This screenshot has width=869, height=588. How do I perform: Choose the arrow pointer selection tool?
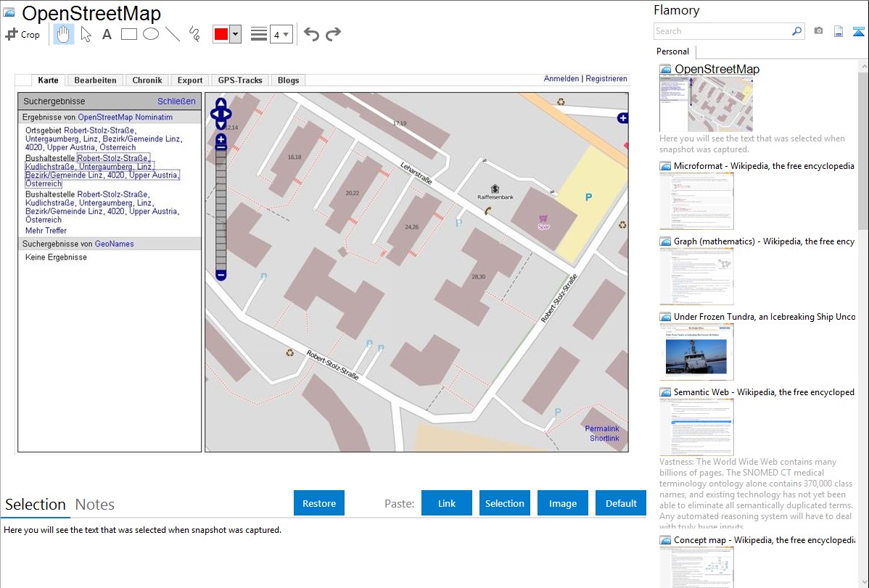coord(86,34)
